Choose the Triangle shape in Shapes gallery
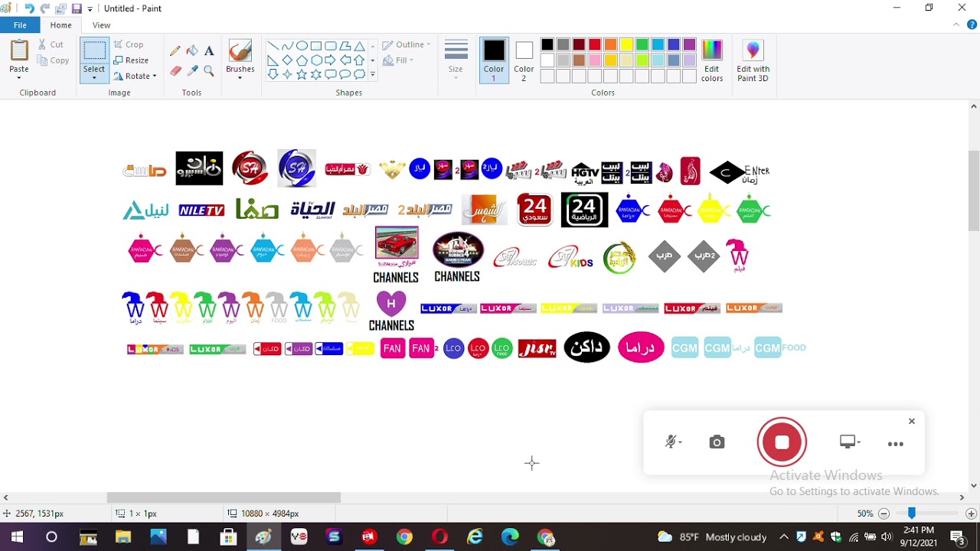980x551 pixels. [359, 46]
